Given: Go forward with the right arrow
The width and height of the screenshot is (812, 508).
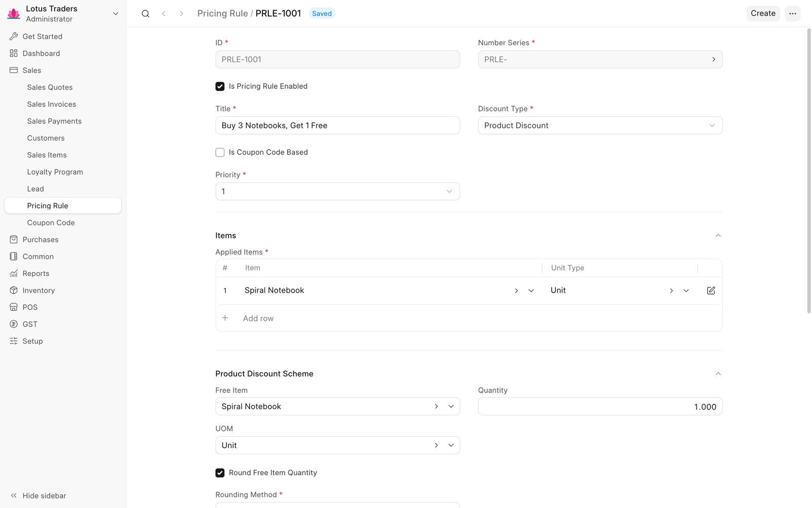Looking at the screenshot, I should tap(181, 14).
